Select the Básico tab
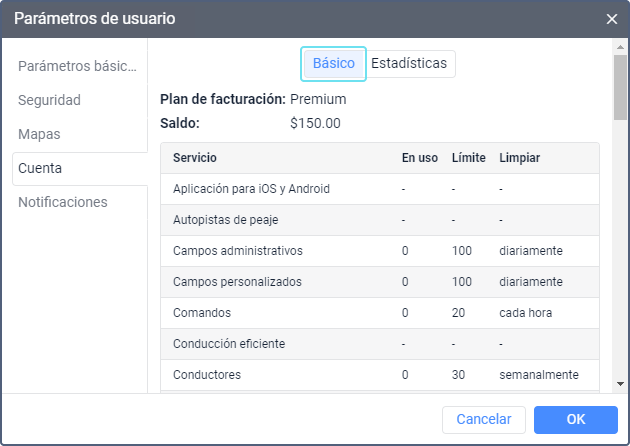The width and height of the screenshot is (630, 446). [x=333, y=63]
